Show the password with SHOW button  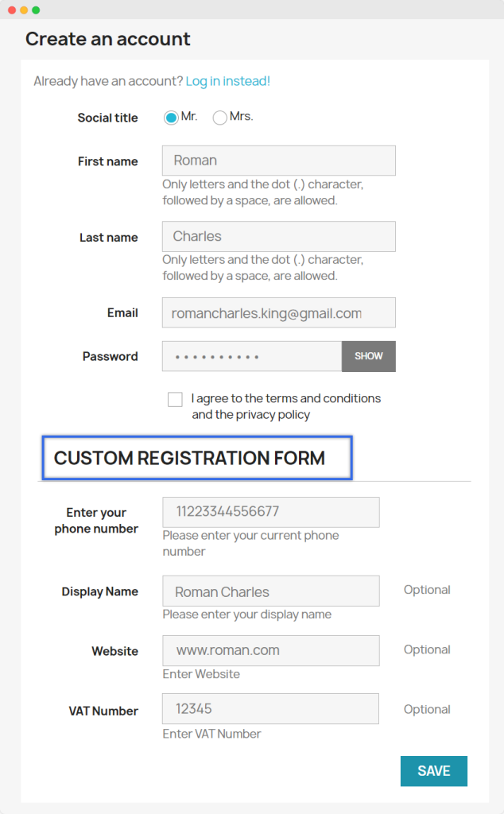(x=369, y=356)
